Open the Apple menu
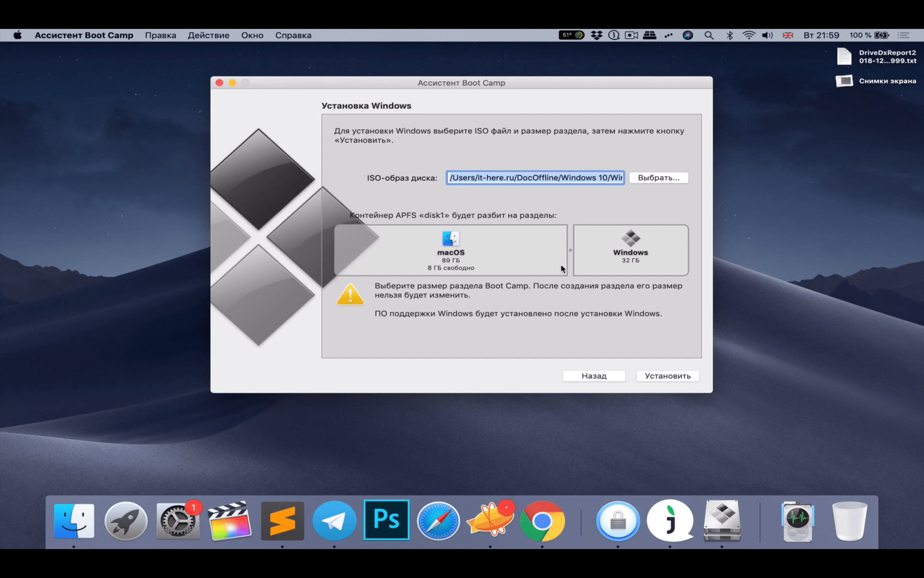924x578 pixels. point(18,35)
